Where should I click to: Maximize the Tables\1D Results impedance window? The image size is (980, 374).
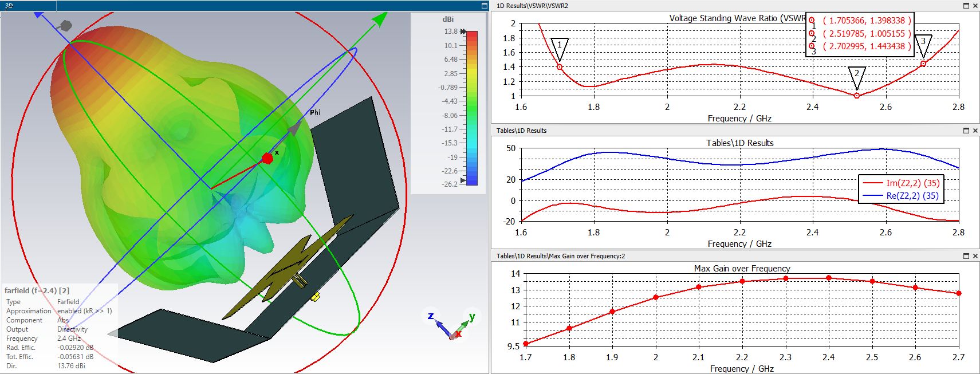tap(966, 131)
